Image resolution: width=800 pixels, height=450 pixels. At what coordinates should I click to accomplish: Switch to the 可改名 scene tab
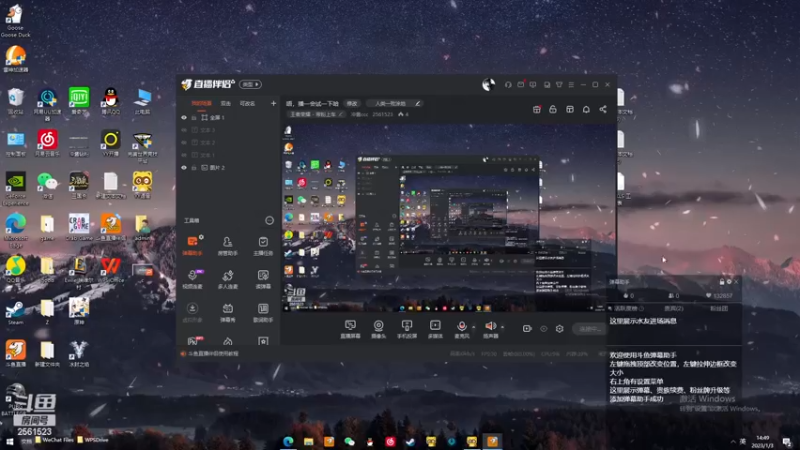(247, 104)
